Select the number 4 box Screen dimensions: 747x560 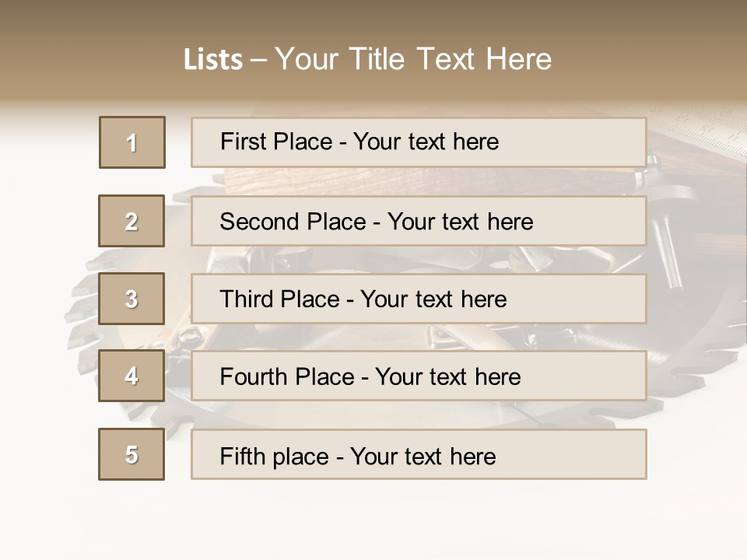click(x=132, y=376)
